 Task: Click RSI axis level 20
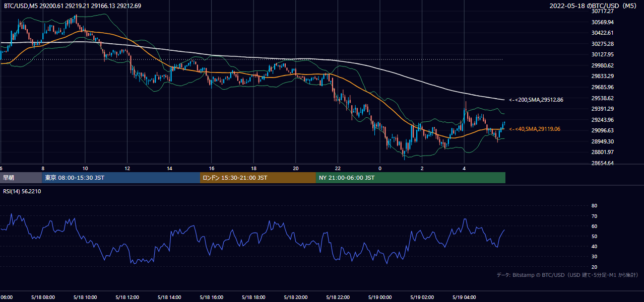[x=595, y=267]
